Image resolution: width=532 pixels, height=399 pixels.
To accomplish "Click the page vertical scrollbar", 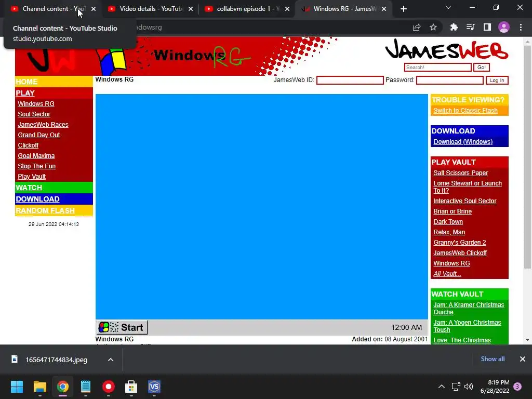I will [527, 158].
